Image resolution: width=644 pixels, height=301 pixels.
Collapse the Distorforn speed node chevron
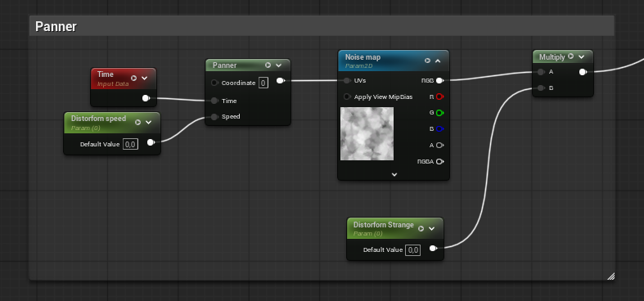pyautogui.click(x=149, y=122)
